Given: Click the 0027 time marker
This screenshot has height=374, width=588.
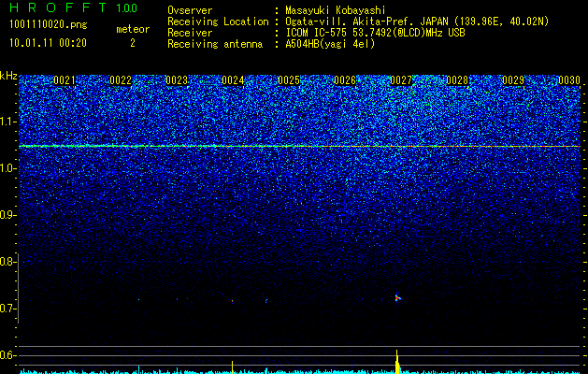Looking at the screenshot, I should coord(401,80).
